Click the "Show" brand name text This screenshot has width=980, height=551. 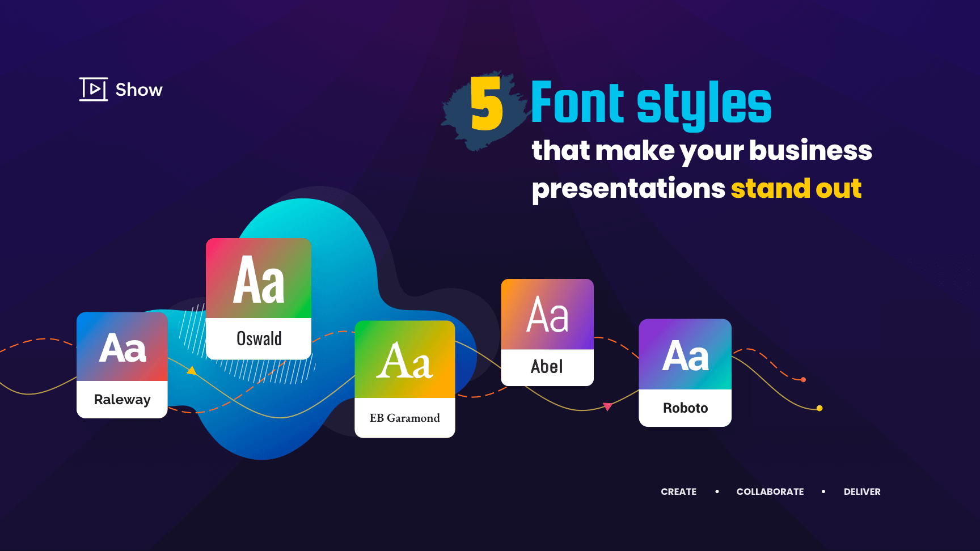tap(139, 90)
